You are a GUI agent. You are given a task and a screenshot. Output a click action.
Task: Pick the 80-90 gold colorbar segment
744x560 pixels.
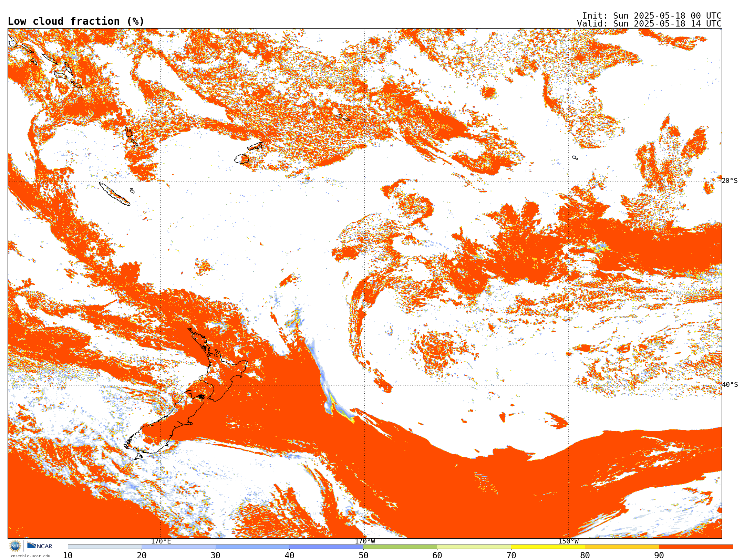(622, 547)
